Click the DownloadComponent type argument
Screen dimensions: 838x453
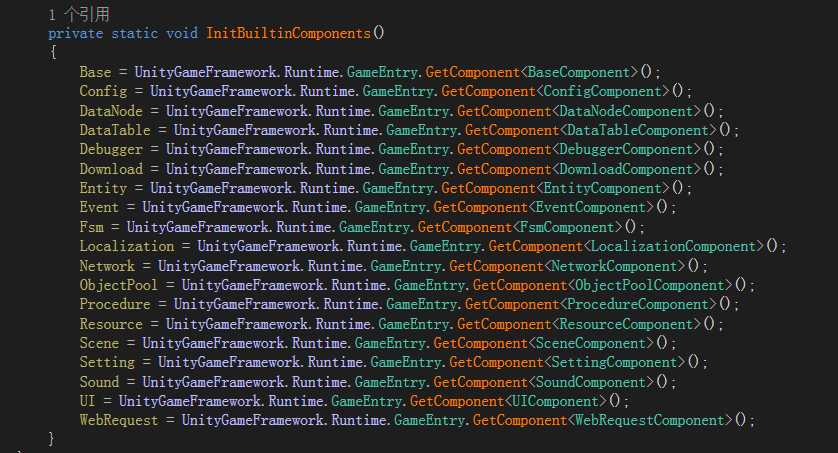(x=626, y=169)
